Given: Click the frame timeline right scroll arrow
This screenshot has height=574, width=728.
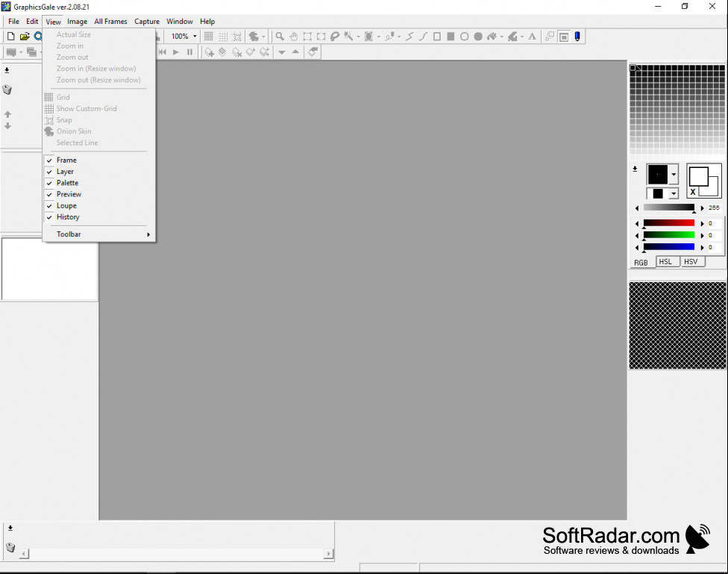Looking at the screenshot, I should tap(329, 554).
